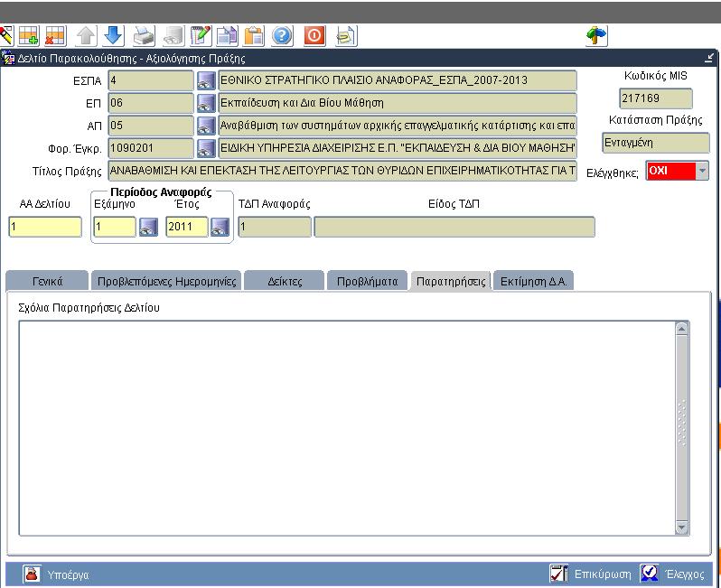Viewport: 721px width, 588px height.
Task: Click the Υποέργα icon in bottom bar
Action: pos(32,574)
